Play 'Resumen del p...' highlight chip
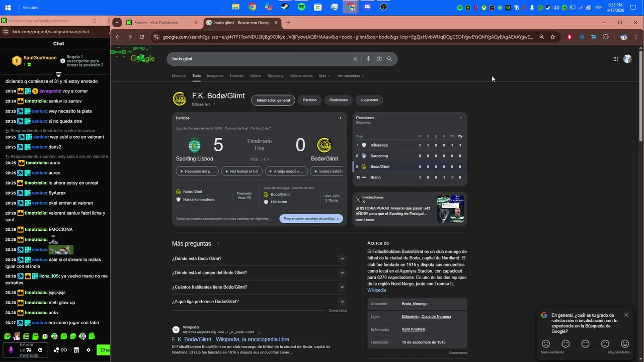 (197, 171)
